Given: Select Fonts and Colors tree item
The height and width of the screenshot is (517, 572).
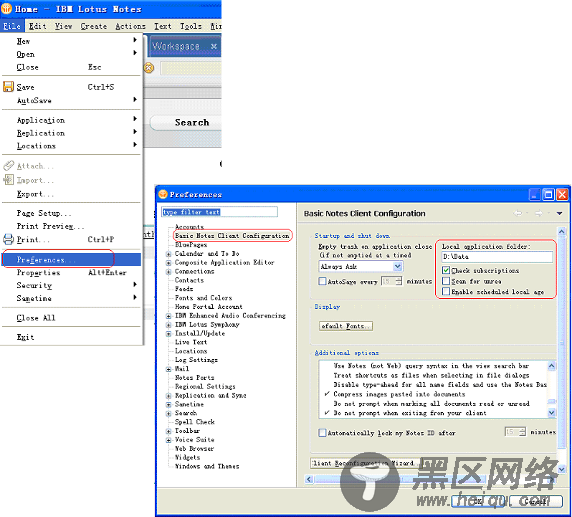Looking at the screenshot, I should pyautogui.click(x=203, y=298).
